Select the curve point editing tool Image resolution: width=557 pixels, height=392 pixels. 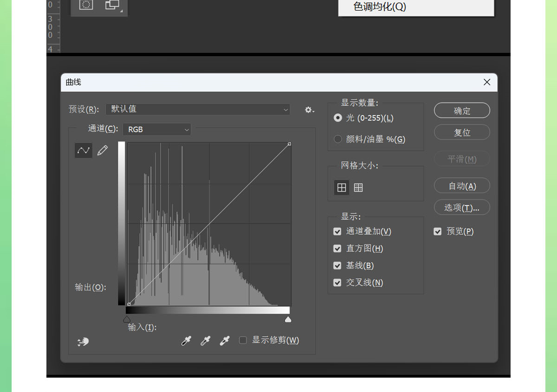[84, 150]
